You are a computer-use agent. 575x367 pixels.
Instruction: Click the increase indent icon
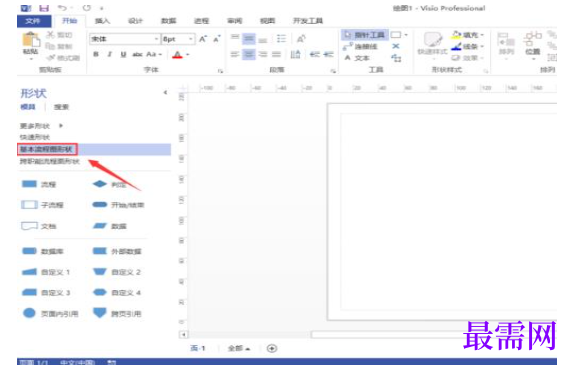(328, 55)
